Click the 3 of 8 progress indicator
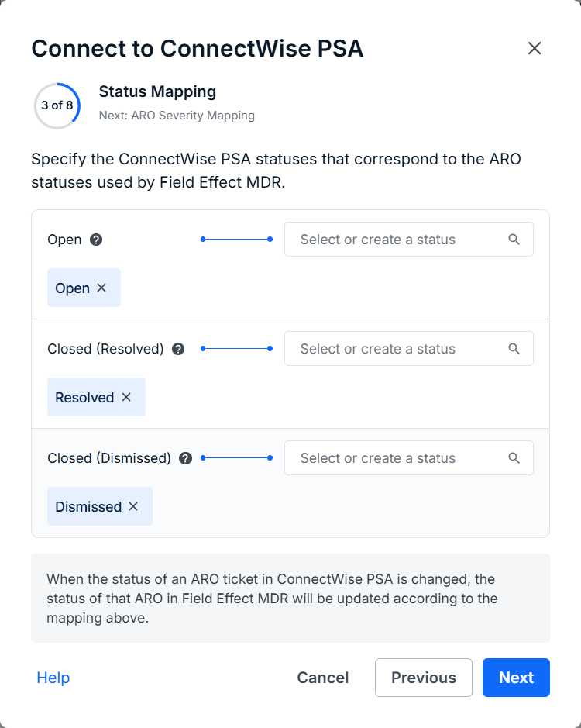581x728 pixels. pos(57,105)
